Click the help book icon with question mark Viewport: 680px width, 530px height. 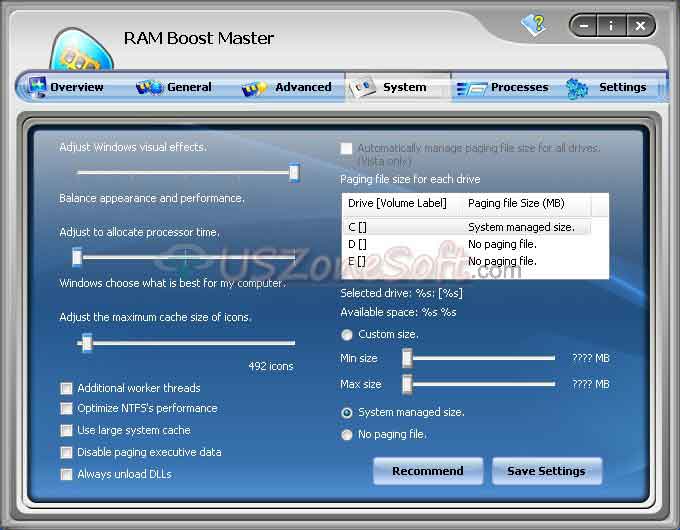(534, 25)
